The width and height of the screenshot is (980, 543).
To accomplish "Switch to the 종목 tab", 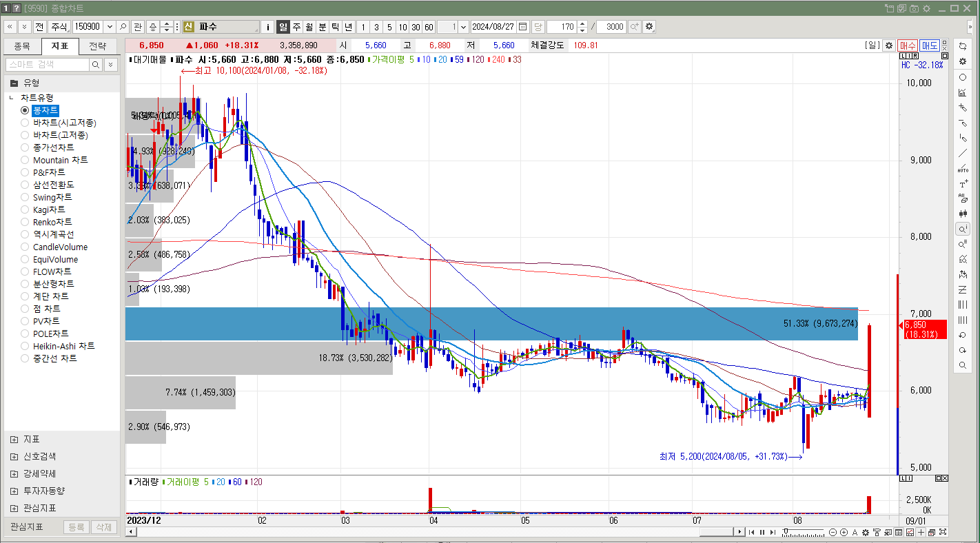I will 22,46.
